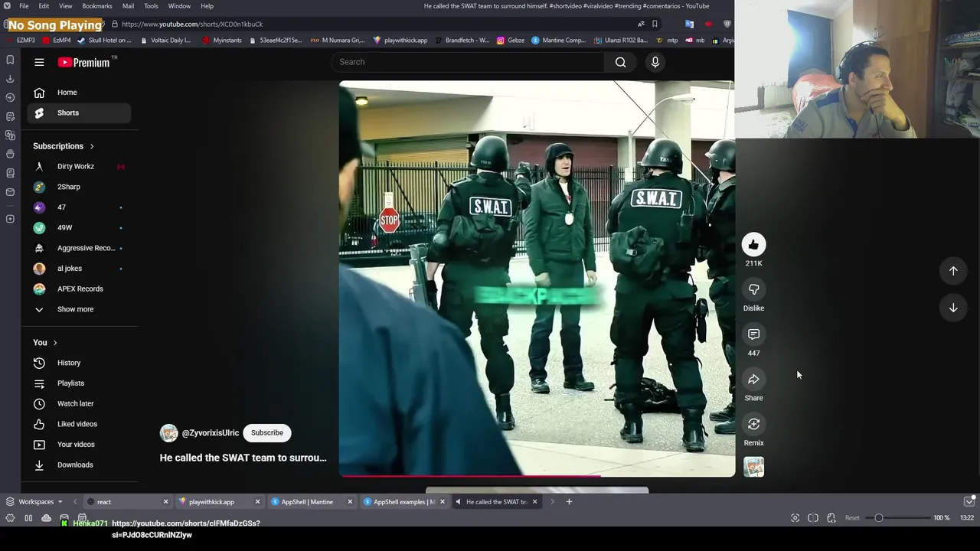Open the File menu
The image size is (980, 551).
24,6
